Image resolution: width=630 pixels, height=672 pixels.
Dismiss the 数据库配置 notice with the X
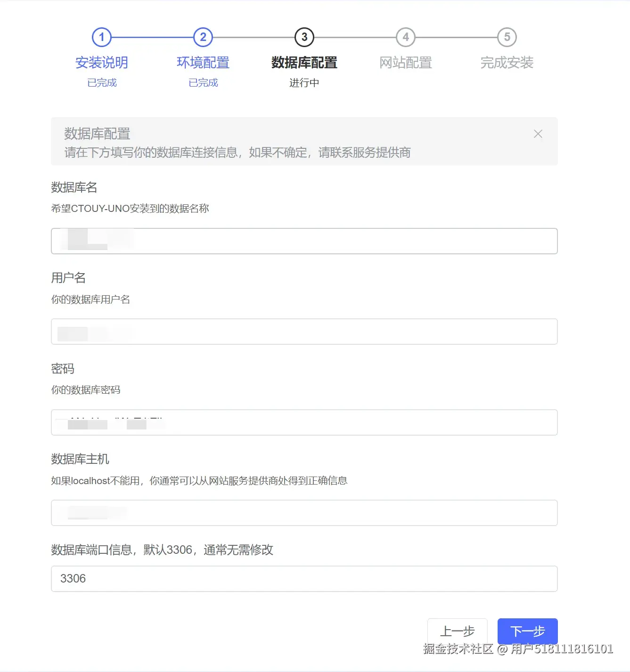click(x=538, y=134)
